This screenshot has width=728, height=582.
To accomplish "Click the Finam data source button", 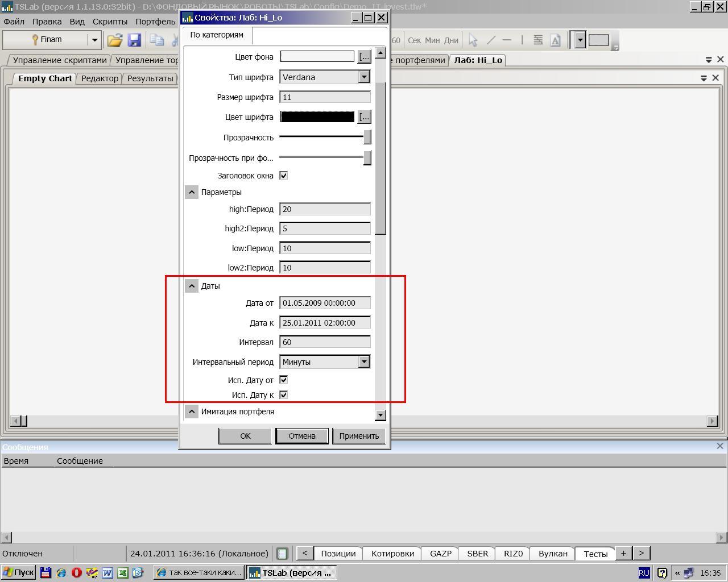I will 45,40.
